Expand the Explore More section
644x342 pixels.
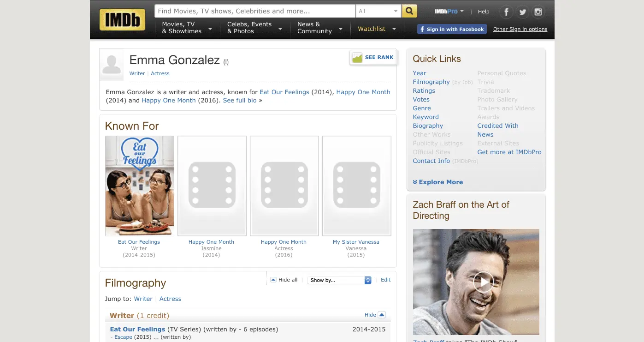point(438,182)
